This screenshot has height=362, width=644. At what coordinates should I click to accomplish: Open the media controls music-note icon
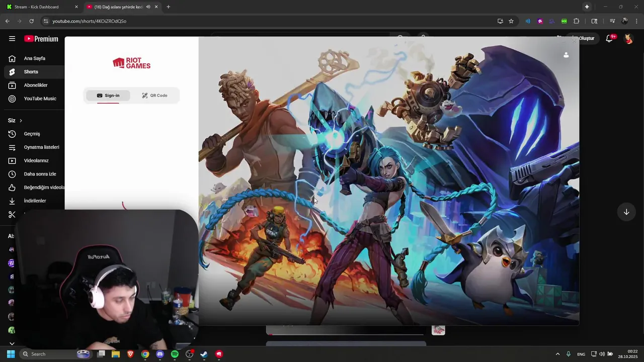[612, 21]
